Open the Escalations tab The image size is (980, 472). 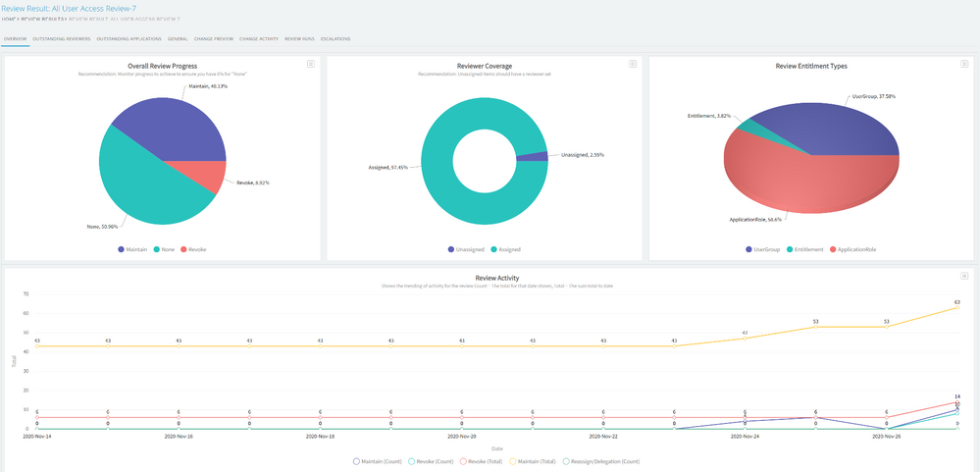pos(335,39)
